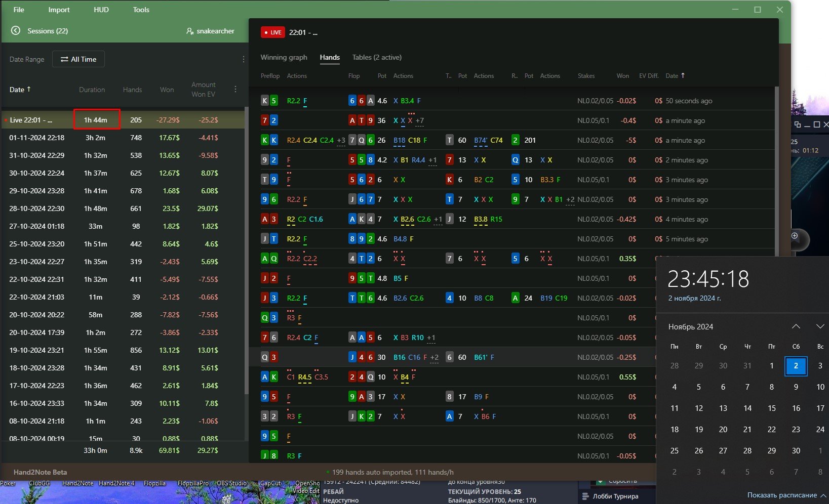This screenshot has height=504, width=829.
Task: Sort sessions by the Duration column
Action: (92, 90)
